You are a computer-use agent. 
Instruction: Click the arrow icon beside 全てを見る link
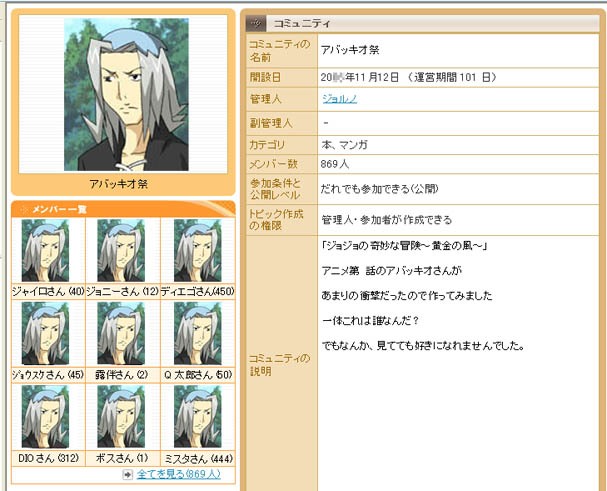coord(127,474)
